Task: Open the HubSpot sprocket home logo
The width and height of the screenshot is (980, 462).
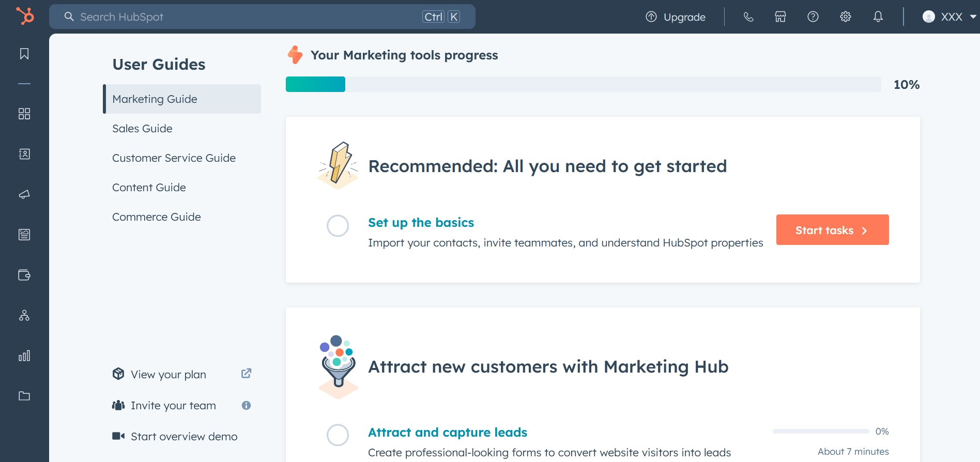Action: pos(25,16)
